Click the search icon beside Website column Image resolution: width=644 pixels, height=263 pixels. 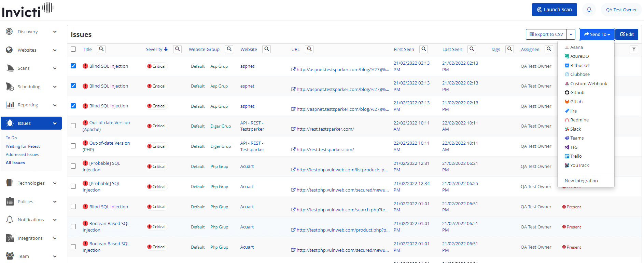pyautogui.click(x=267, y=49)
